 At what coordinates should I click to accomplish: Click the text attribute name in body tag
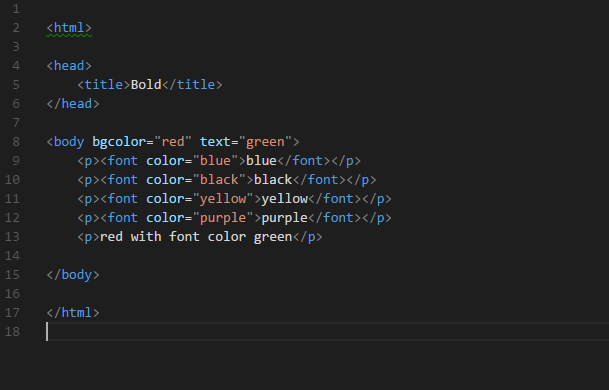(x=215, y=142)
